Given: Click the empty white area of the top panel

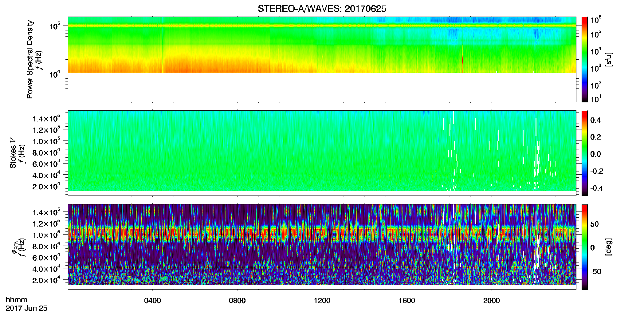Looking at the screenshot, I should (x=322, y=87).
